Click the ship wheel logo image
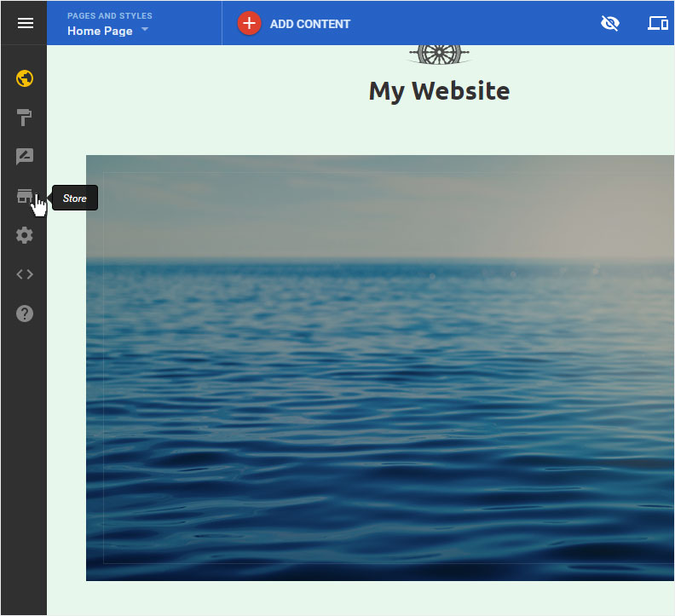 [x=439, y=55]
